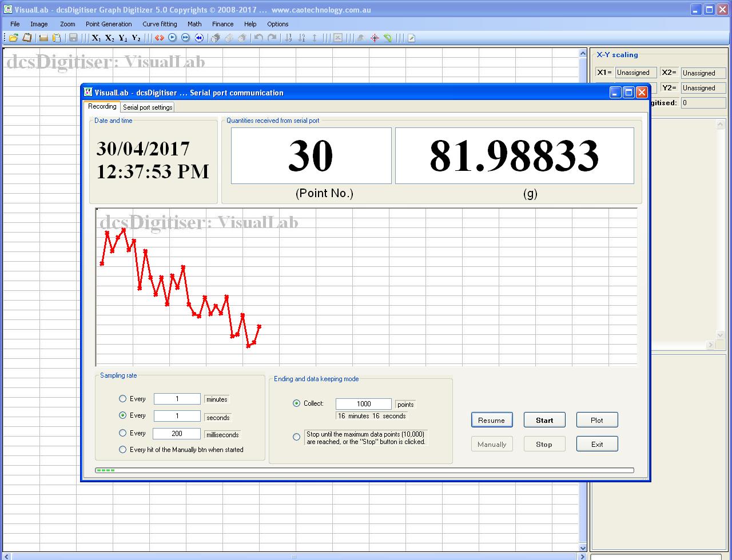The image size is (732, 560).
Task: Switch to Serial port settings tab
Action: point(148,107)
